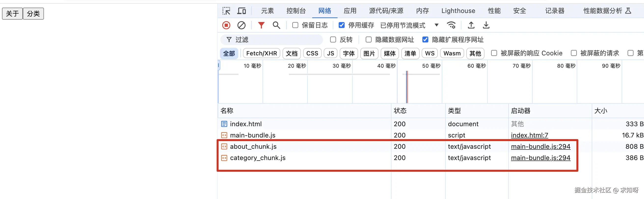Viewport: 644px width, 199px height.
Task: Select the 网络 tab
Action: point(325,11)
